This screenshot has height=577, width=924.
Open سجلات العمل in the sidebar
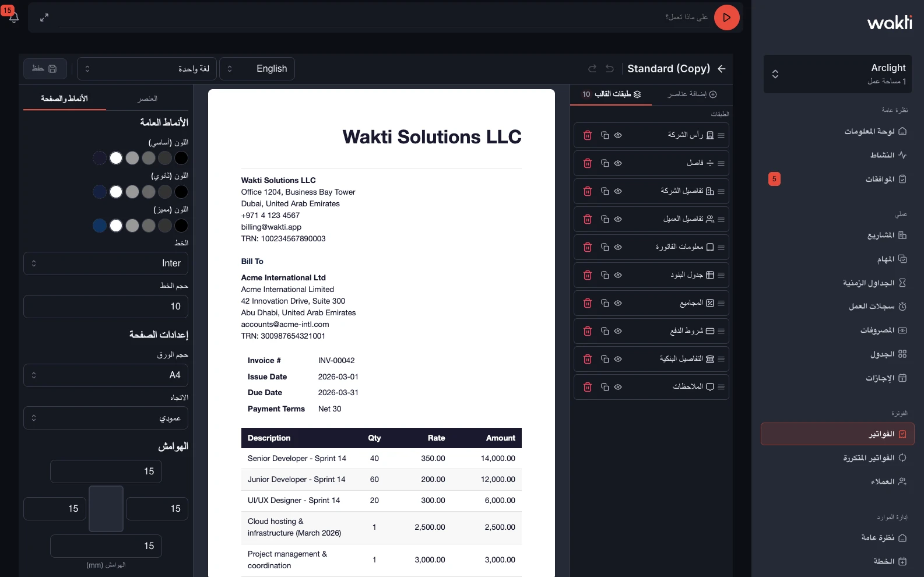coord(838,307)
